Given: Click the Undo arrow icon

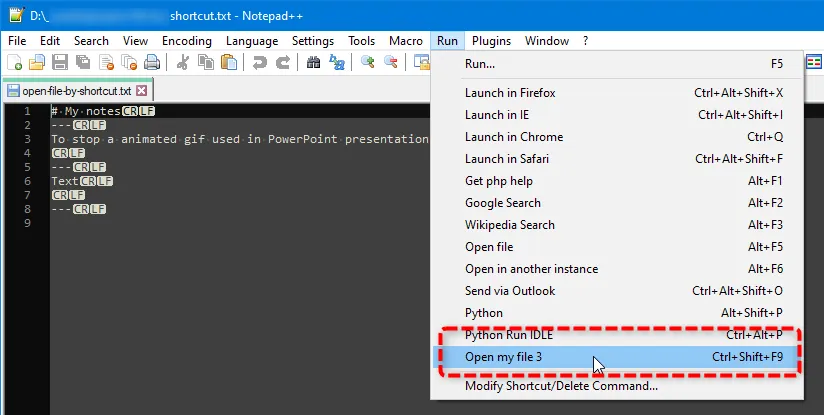Looking at the screenshot, I should tap(260, 63).
